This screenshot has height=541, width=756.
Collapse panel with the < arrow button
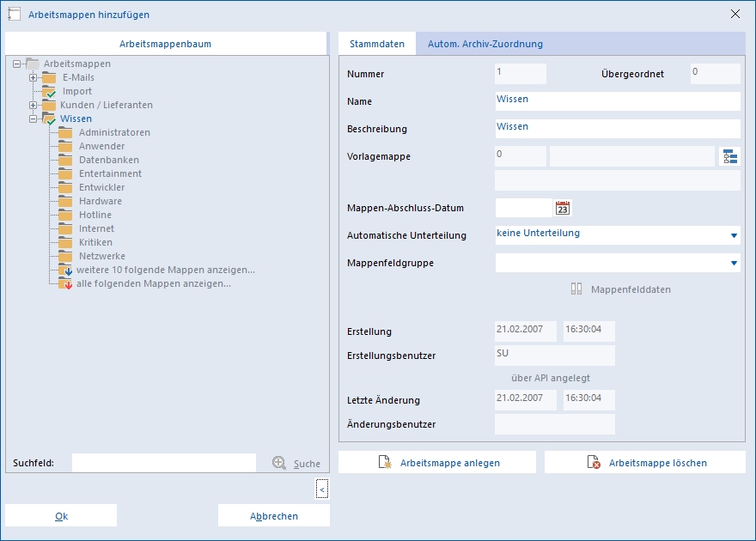(322, 489)
